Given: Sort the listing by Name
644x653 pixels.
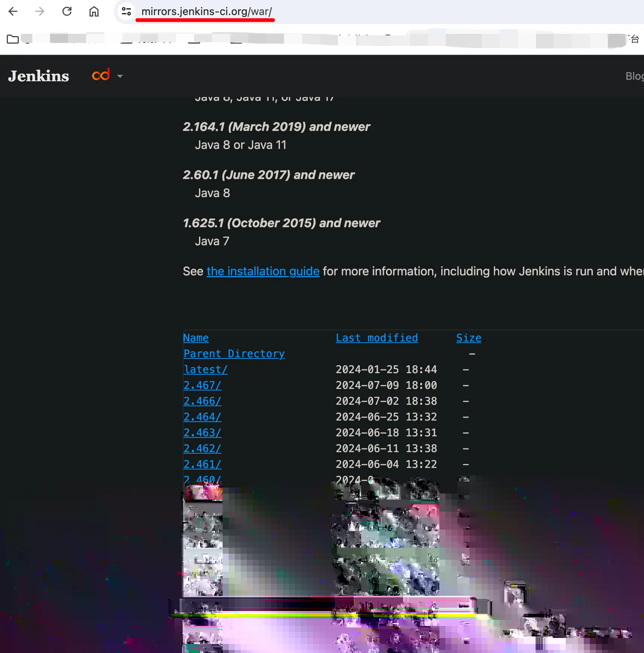Looking at the screenshot, I should pos(196,338).
